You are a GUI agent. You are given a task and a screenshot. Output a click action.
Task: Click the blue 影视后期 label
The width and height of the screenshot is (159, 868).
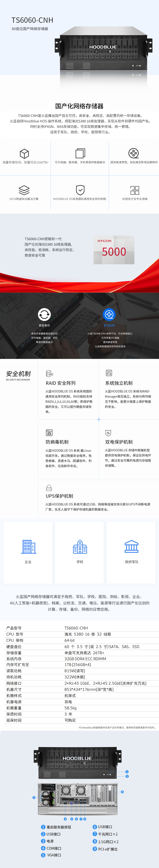[x=109, y=326]
